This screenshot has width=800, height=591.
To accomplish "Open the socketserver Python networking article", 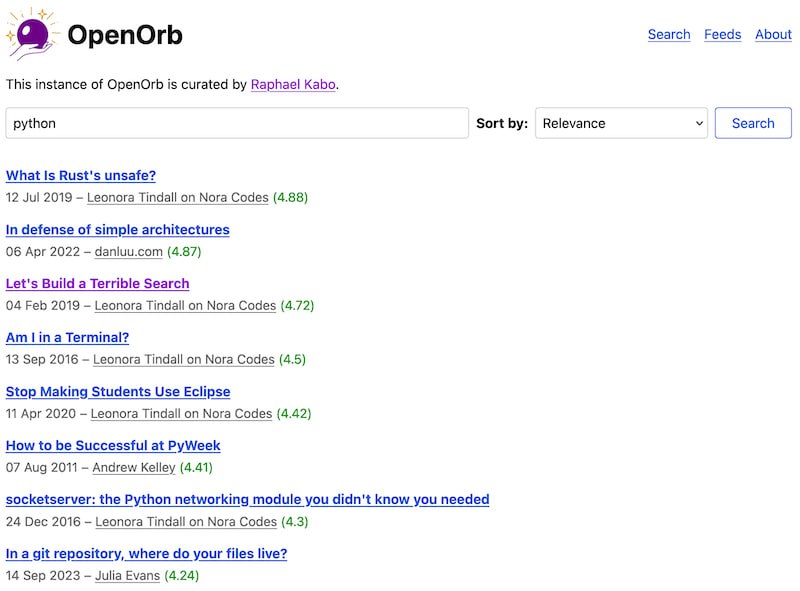I will pos(246,499).
